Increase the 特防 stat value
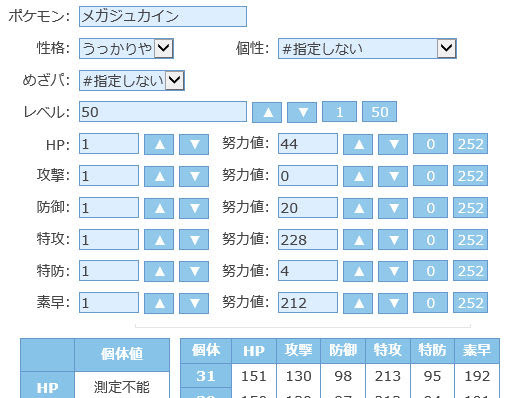The image size is (512, 398). [x=159, y=271]
